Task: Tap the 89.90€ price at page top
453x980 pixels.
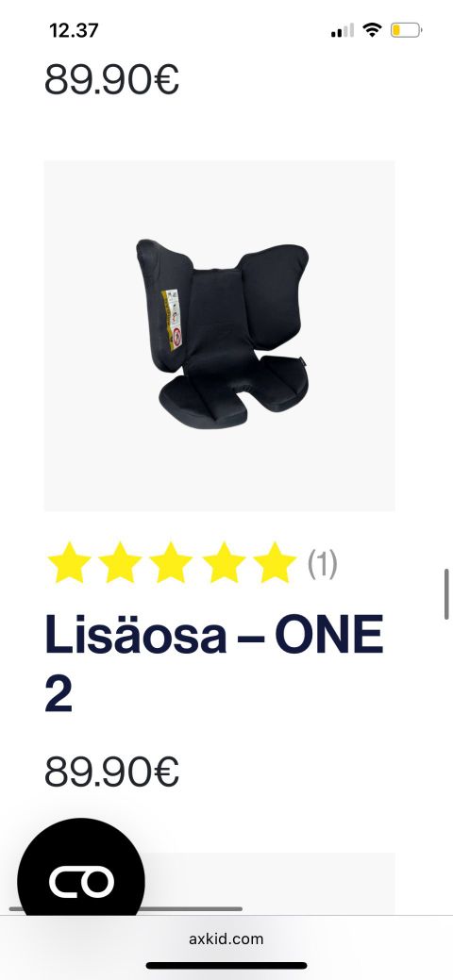Action: tap(112, 79)
